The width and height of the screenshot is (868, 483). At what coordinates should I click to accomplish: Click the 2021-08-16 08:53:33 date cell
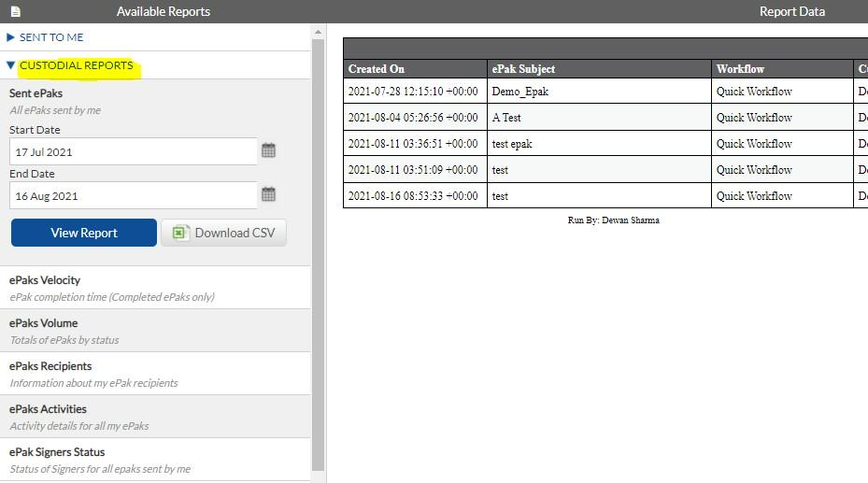(x=415, y=195)
